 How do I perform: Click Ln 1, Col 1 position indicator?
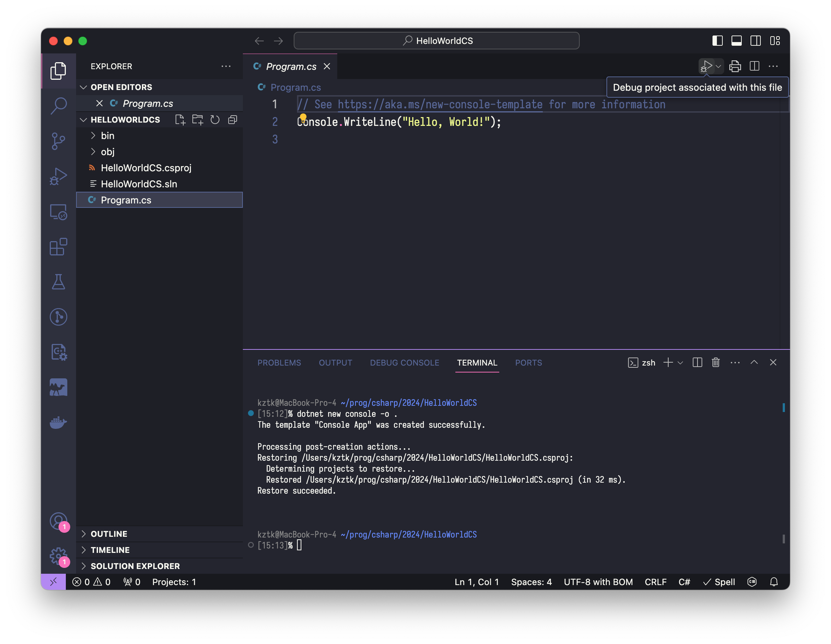tap(476, 581)
